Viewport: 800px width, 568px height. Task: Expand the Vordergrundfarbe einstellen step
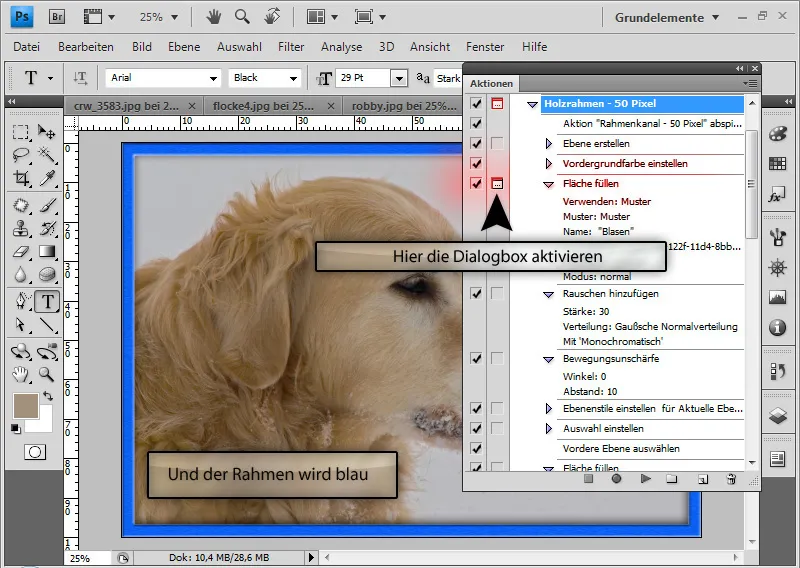click(548, 163)
